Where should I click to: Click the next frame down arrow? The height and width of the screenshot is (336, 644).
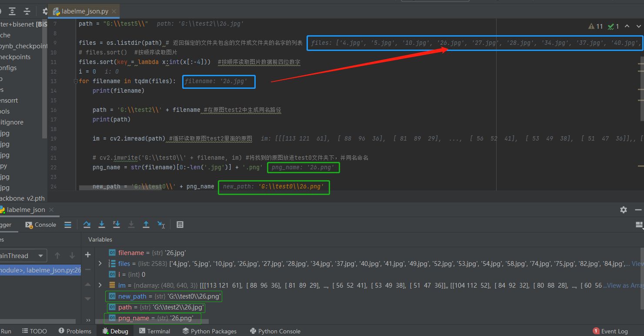tap(72, 255)
